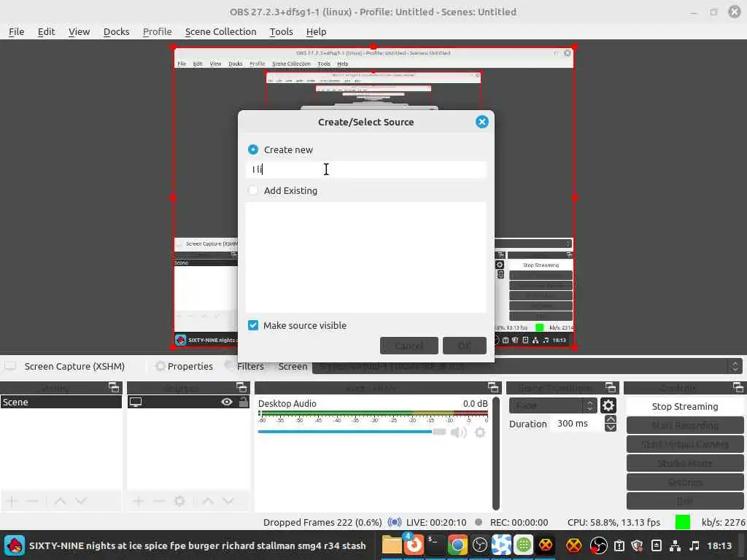
Task: Remove selected source with minus button
Action: coord(158,501)
